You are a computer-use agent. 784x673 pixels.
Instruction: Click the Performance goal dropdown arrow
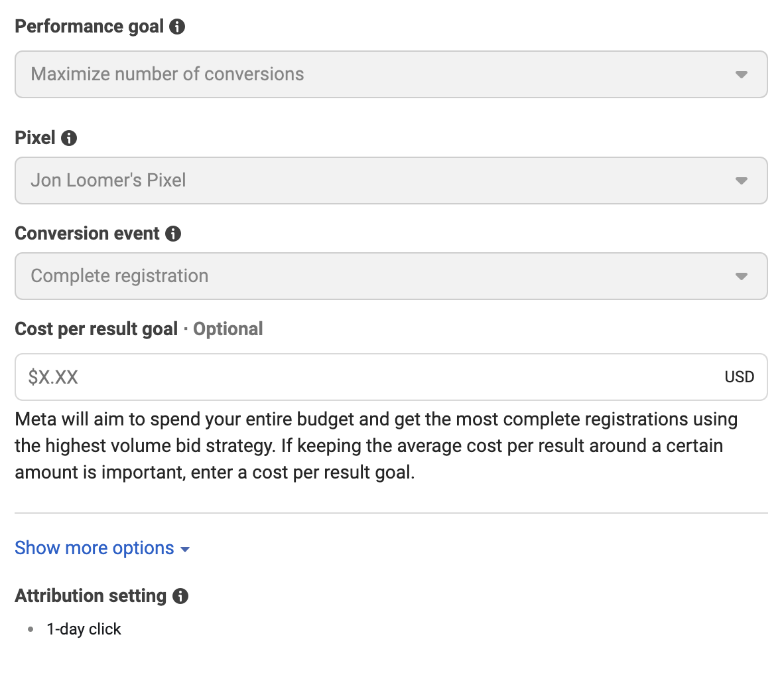741,74
